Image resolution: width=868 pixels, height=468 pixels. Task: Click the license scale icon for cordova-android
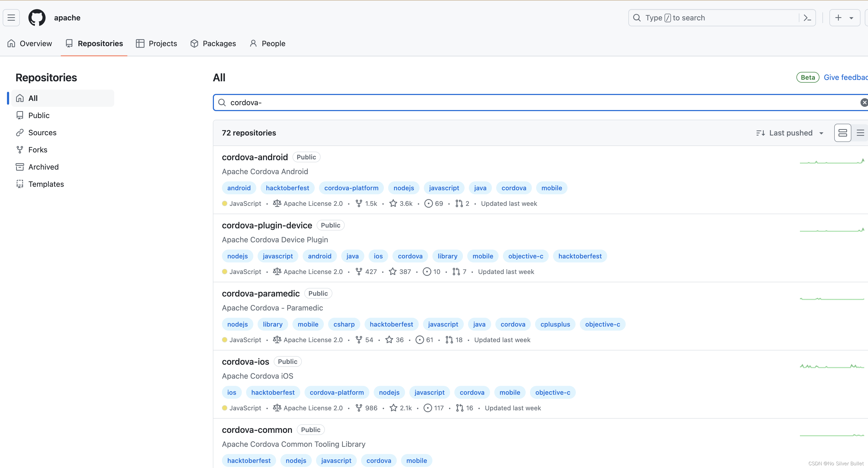click(x=277, y=203)
